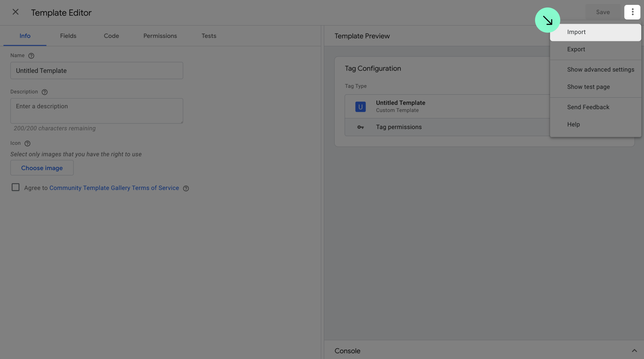Click the help icon beside Terms of Service
644x359 pixels.
pos(186,188)
